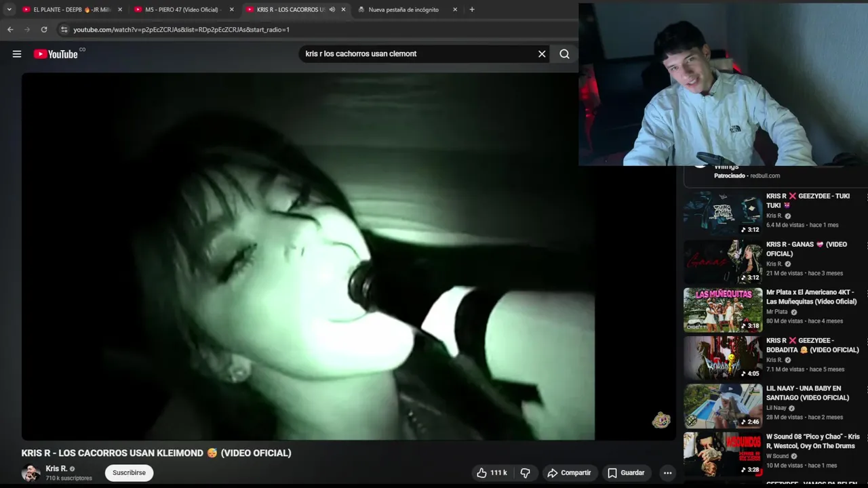Click the Compartir share button
Image resolution: width=868 pixels, height=488 pixels.
click(569, 473)
